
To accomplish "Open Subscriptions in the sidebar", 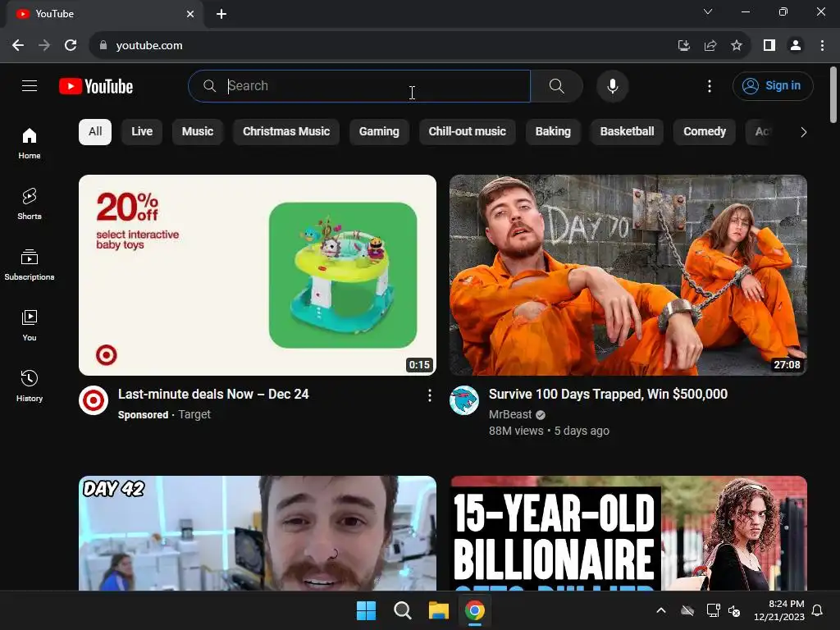I will click(30, 265).
